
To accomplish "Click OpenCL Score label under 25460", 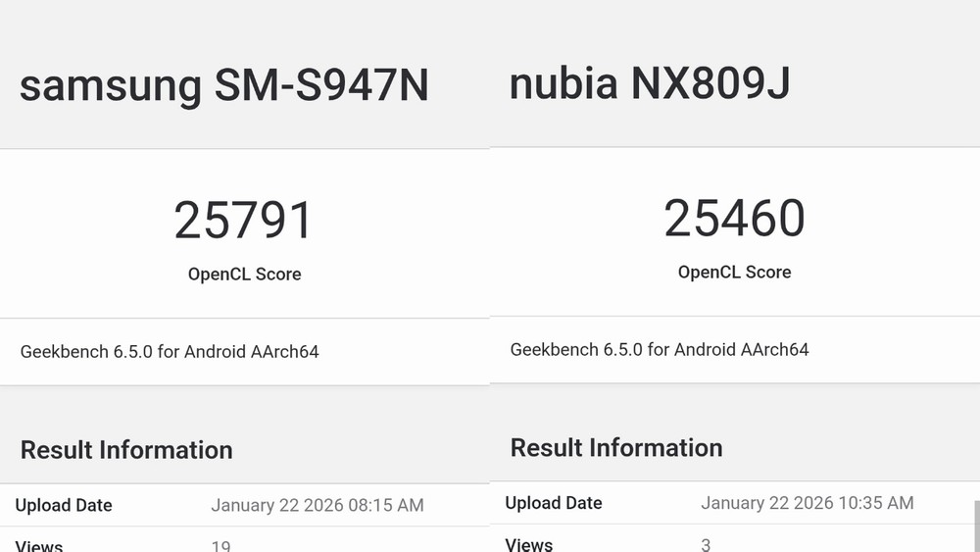I will pos(734,273).
